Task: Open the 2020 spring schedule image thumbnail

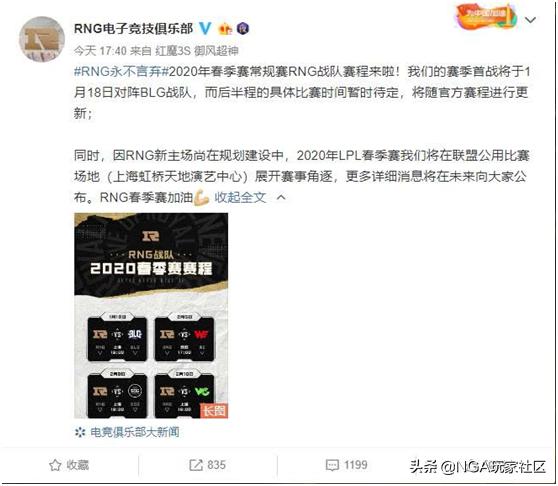Action: pyautogui.click(x=151, y=316)
